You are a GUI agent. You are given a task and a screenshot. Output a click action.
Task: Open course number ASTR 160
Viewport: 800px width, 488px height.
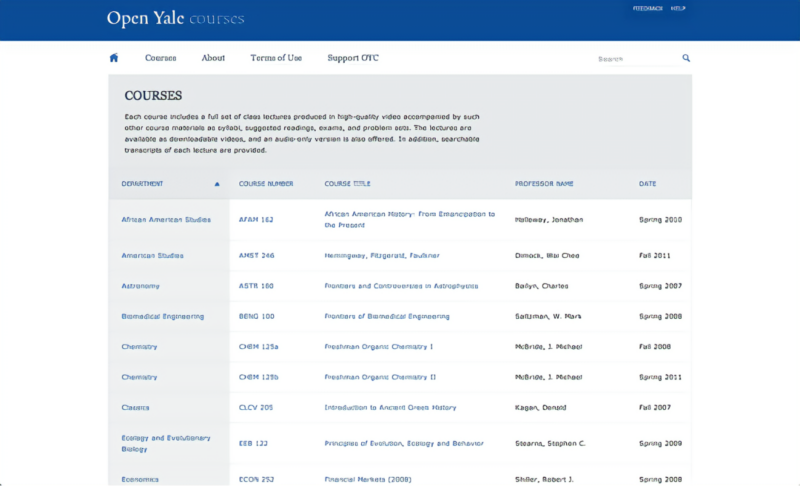click(256, 286)
